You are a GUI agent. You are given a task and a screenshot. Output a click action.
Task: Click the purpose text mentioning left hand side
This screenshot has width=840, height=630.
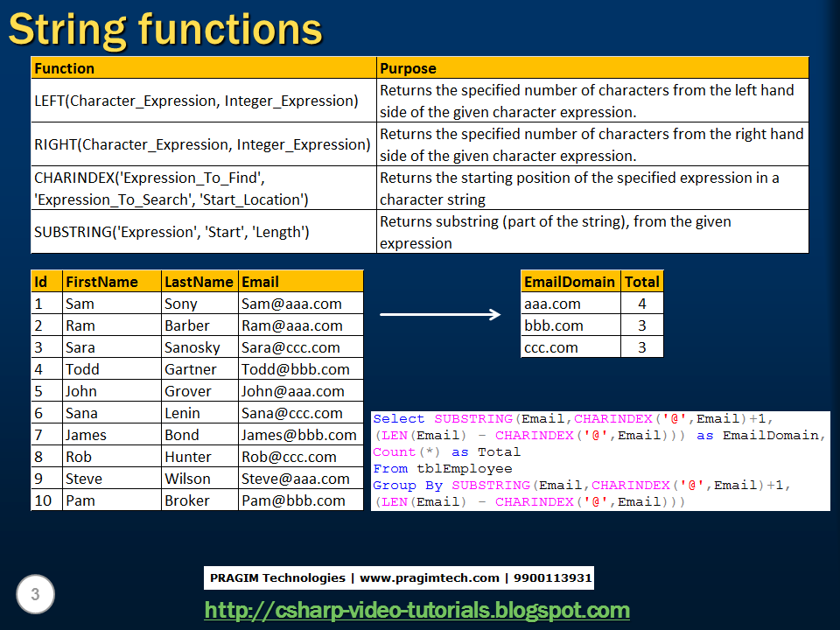click(x=592, y=101)
